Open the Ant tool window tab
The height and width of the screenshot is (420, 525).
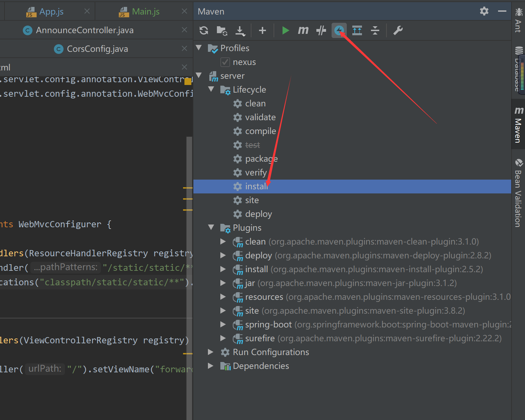pyautogui.click(x=518, y=21)
